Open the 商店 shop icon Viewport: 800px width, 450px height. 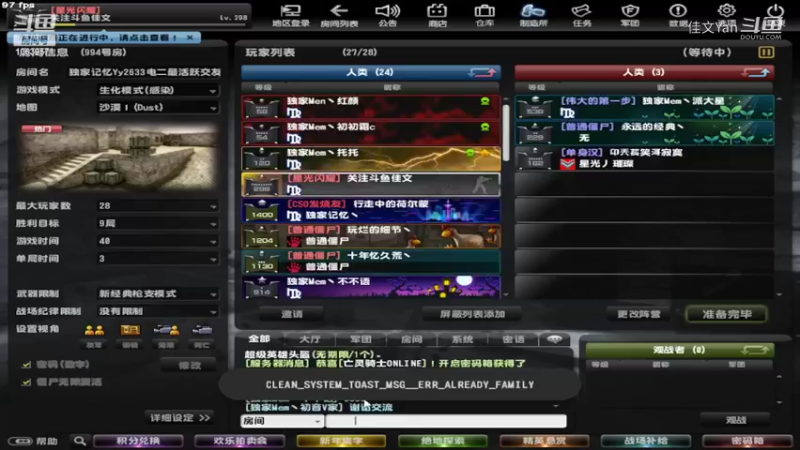(x=437, y=15)
